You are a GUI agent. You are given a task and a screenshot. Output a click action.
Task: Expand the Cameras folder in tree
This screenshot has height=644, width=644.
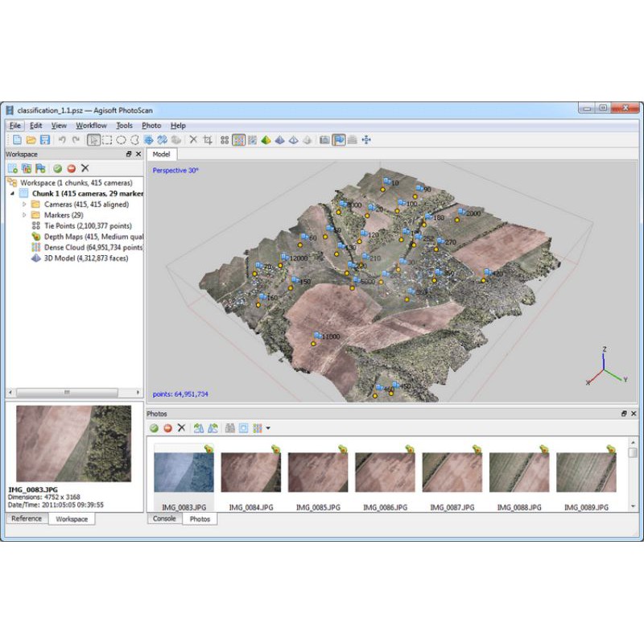(24, 204)
